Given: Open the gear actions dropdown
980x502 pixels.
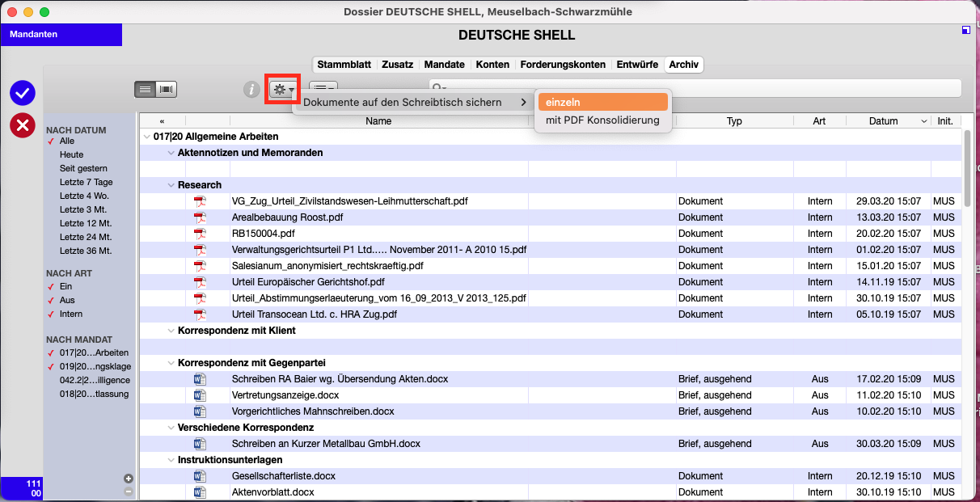Looking at the screenshot, I should tap(282, 89).
